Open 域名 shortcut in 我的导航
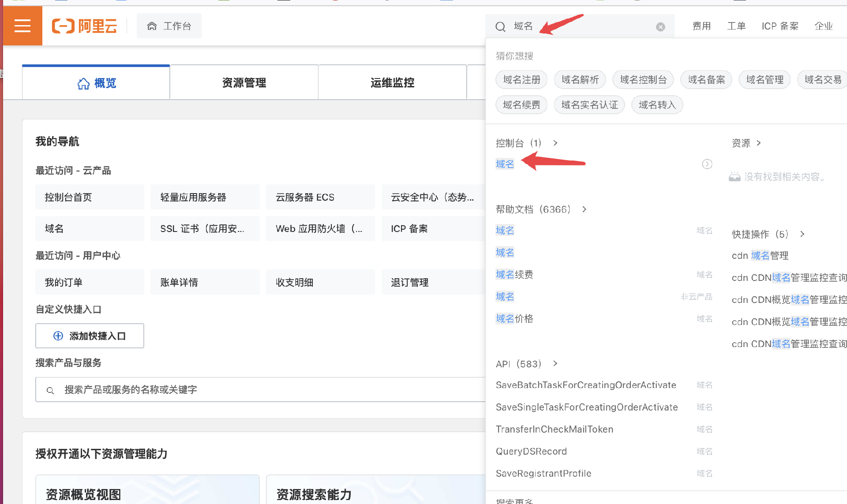 [x=90, y=228]
